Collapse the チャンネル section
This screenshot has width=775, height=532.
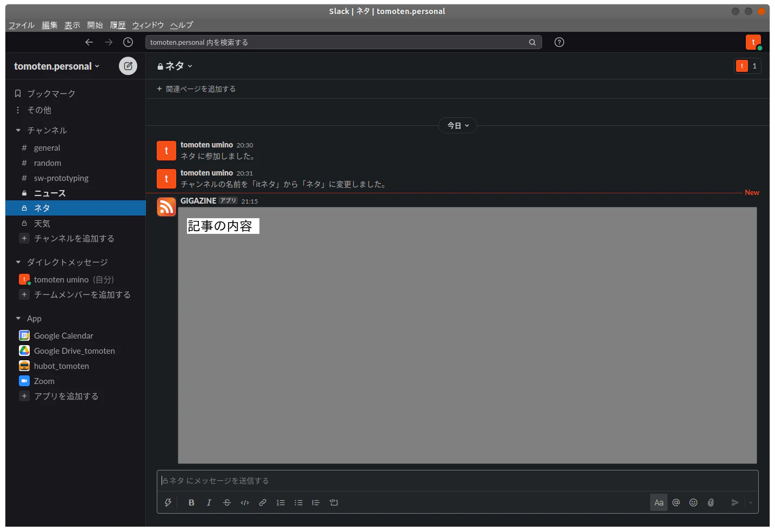(x=18, y=130)
